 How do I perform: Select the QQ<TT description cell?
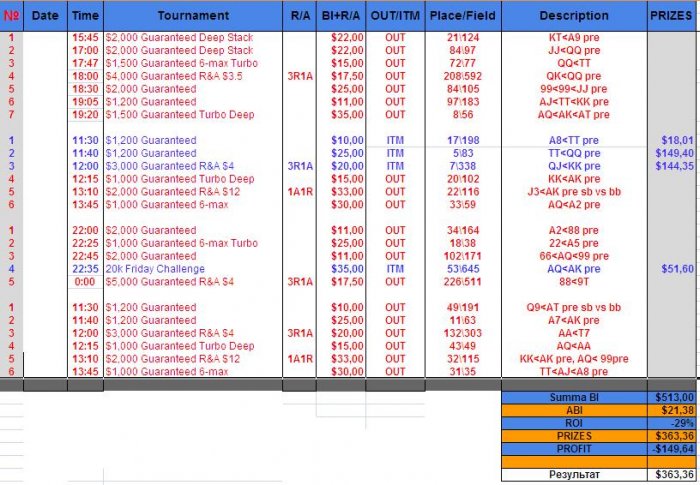(x=574, y=63)
